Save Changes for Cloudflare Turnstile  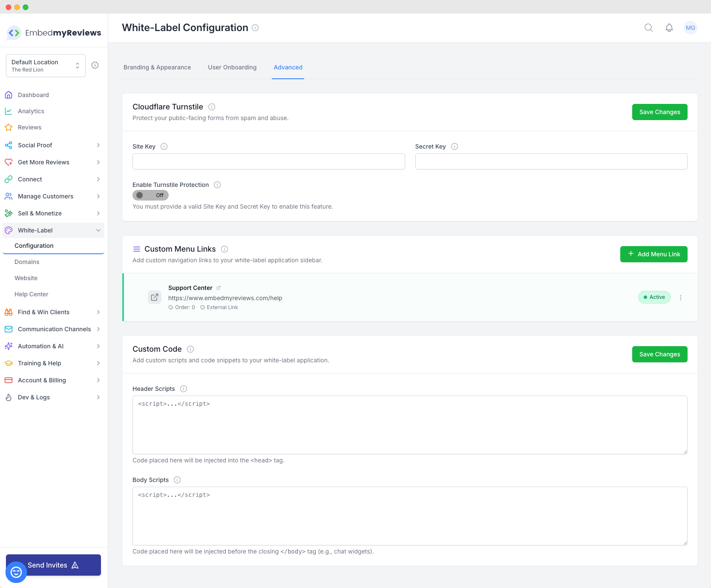click(x=659, y=112)
